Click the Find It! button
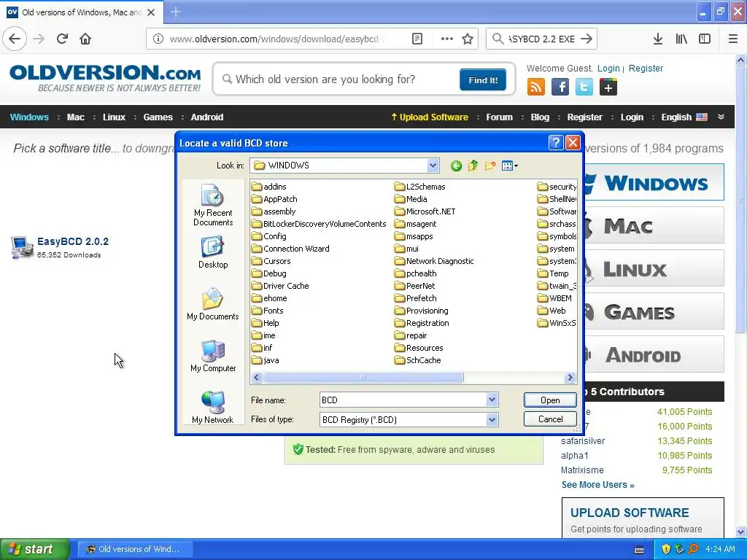Image resolution: width=747 pixels, height=560 pixels. (x=483, y=79)
